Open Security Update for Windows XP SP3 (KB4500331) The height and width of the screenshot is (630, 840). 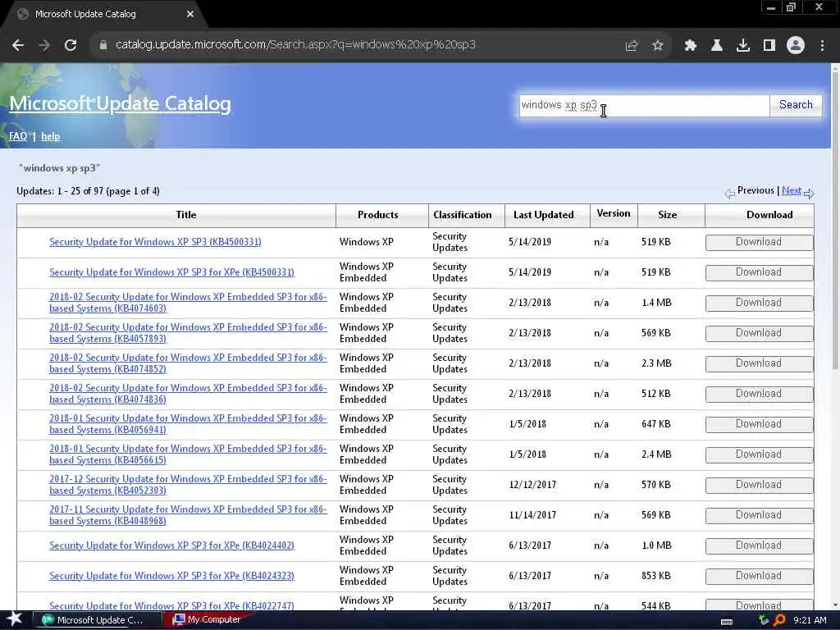(155, 242)
